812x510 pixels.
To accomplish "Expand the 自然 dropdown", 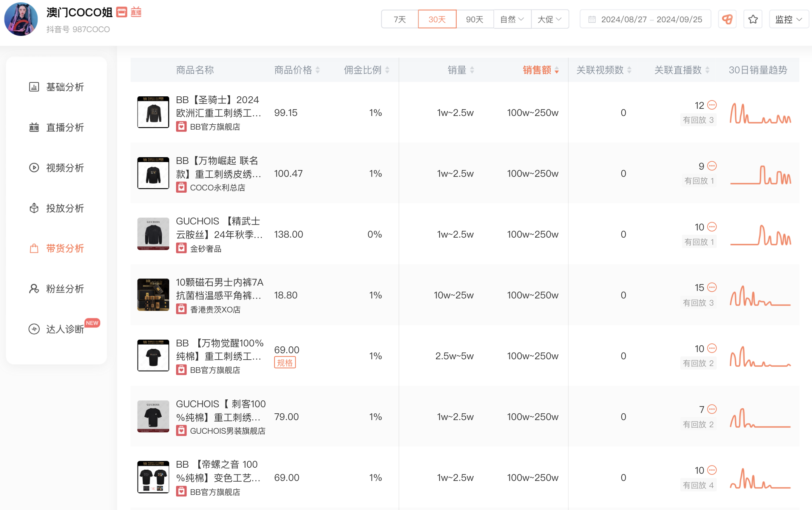I will pos(512,19).
